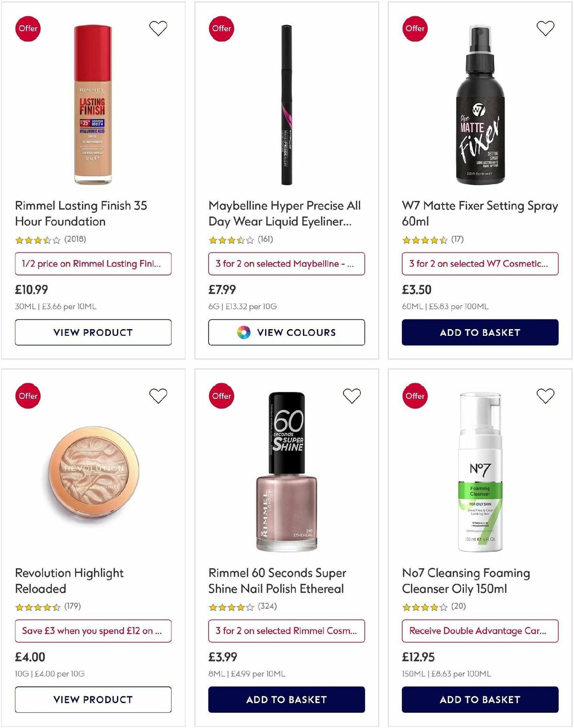574x728 pixels.
Task: Click the 'Save £3 when you spend £12' offer
Action: [x=93, y=631]
